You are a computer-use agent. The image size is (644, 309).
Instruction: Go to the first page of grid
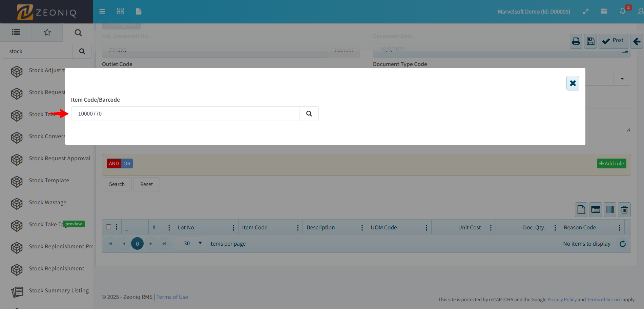110,244
